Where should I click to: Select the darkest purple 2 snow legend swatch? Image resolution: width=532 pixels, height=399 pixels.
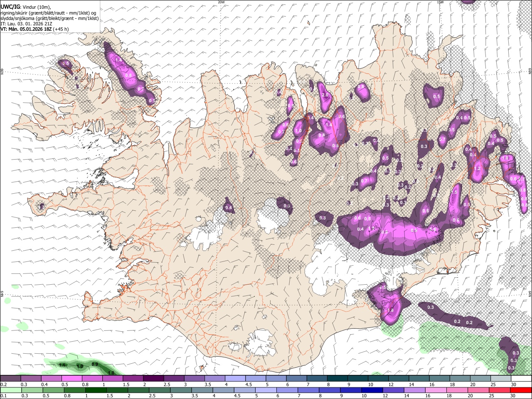tap(153, 379)
